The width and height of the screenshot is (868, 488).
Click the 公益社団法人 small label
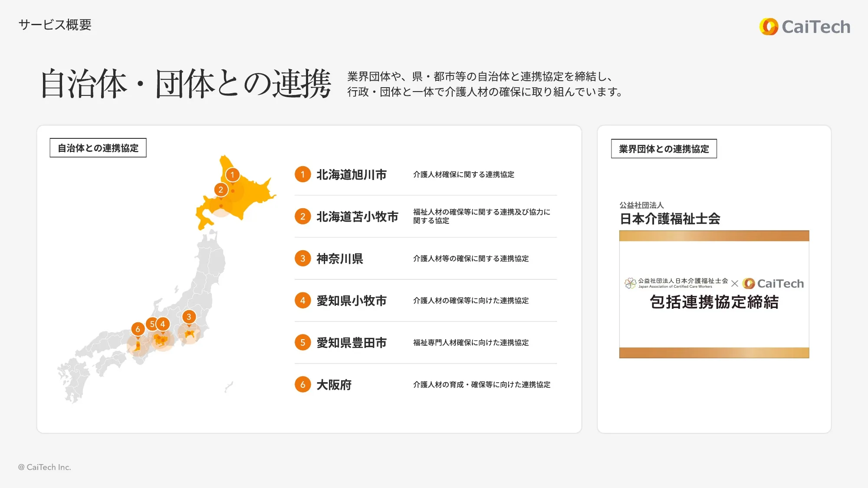[x=641, y=205]
